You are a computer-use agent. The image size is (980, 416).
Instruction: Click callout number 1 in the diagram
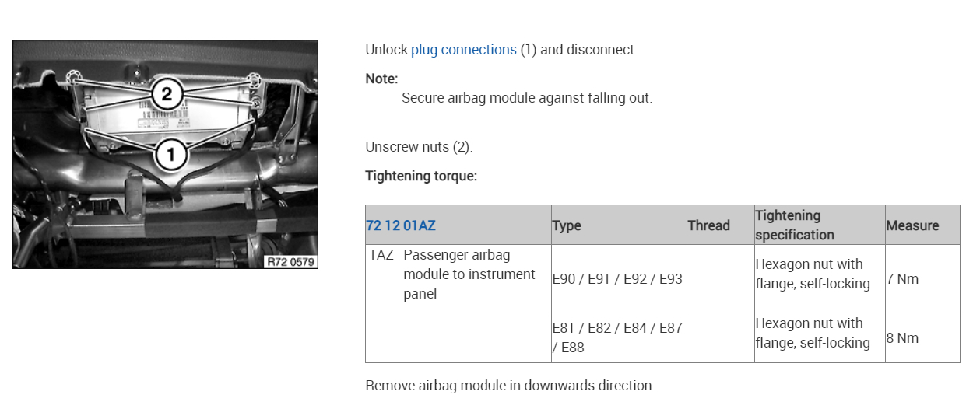tap(170, 154)
